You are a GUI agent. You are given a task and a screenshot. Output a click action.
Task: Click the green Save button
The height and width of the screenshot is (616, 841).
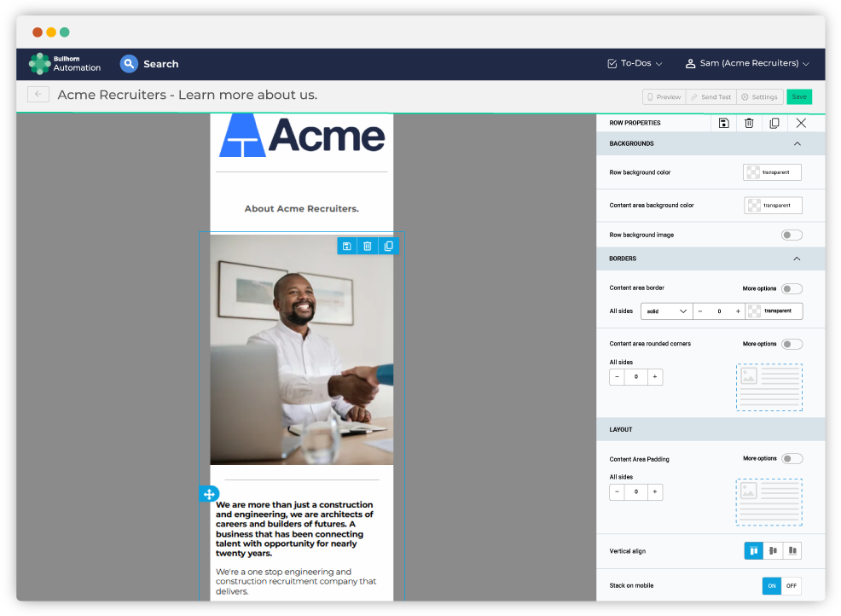(x=799, y=97)
